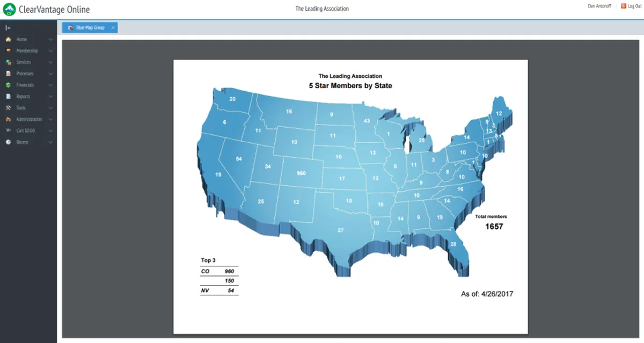This screenshot has width=644, height=343.
Task: Click the Membership icon in sidebar
Action: pos(8,50)
